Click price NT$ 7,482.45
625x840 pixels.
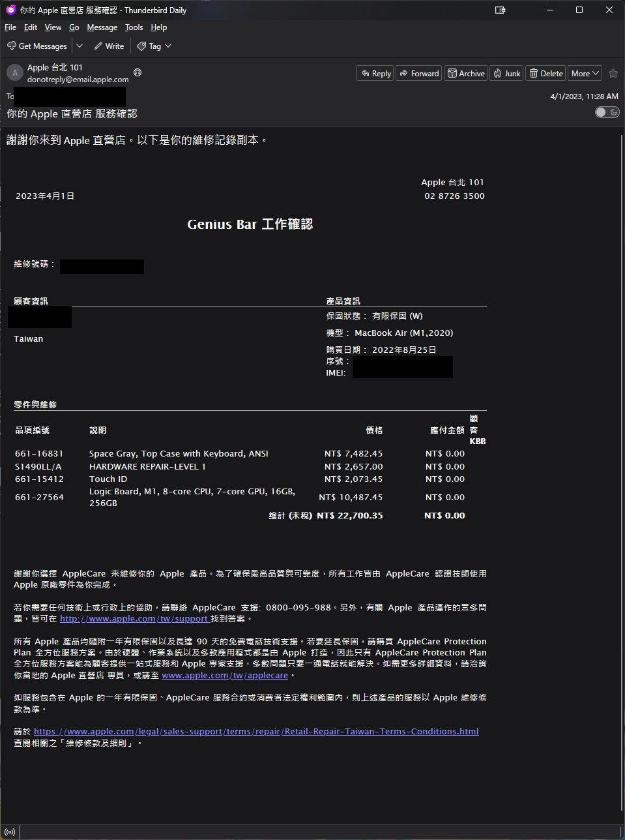[x=353, y=454]
